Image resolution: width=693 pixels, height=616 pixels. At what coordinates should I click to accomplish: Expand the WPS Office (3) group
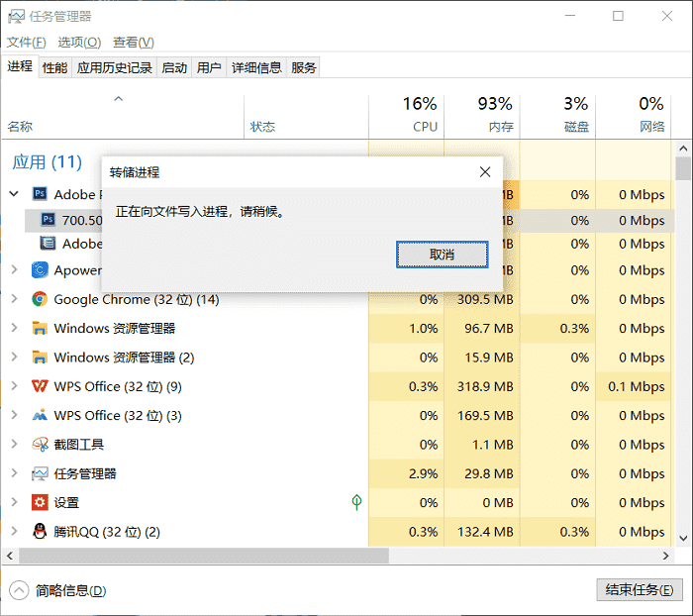pyautogui.click(x=14, y=415)
